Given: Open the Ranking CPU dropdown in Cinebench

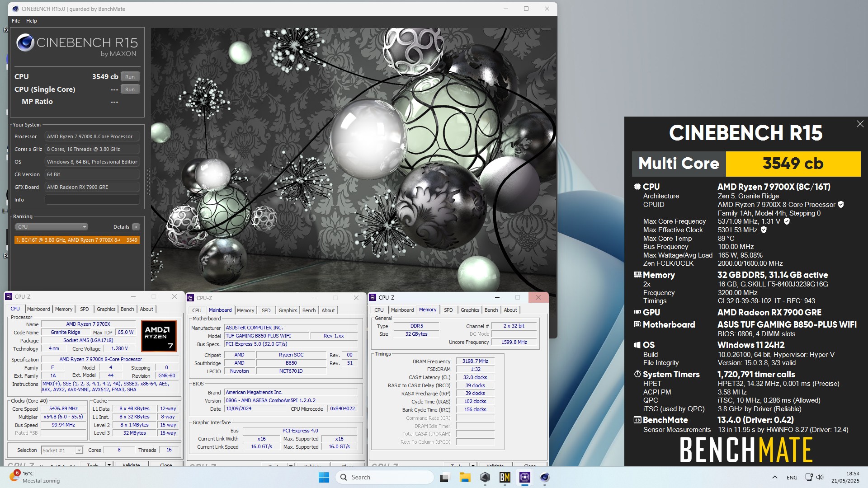Looking at the screenshot, I should click(51, 227).
